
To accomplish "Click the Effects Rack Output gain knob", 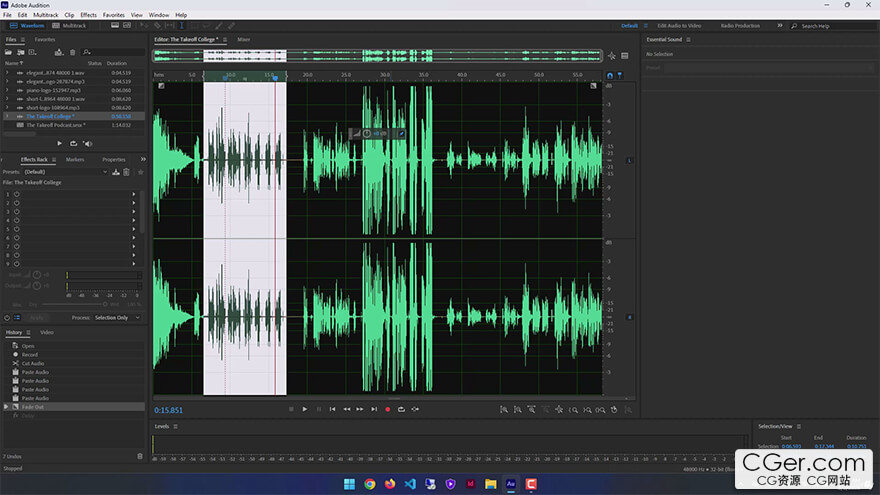I will [37, 286].
